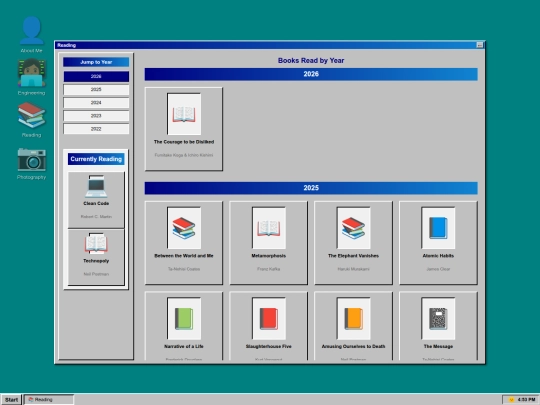This screenshot has height=405, width=540.
Task: Jump to year 2025 in sidebar
Action: (96, 90)
